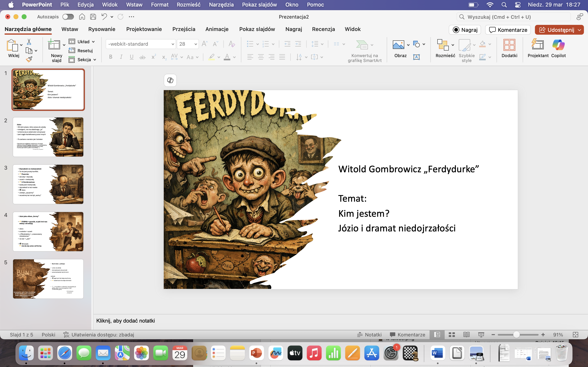Open the font size dropdown
This screenshot has width=588, height=367.
(x=196, y=44)
